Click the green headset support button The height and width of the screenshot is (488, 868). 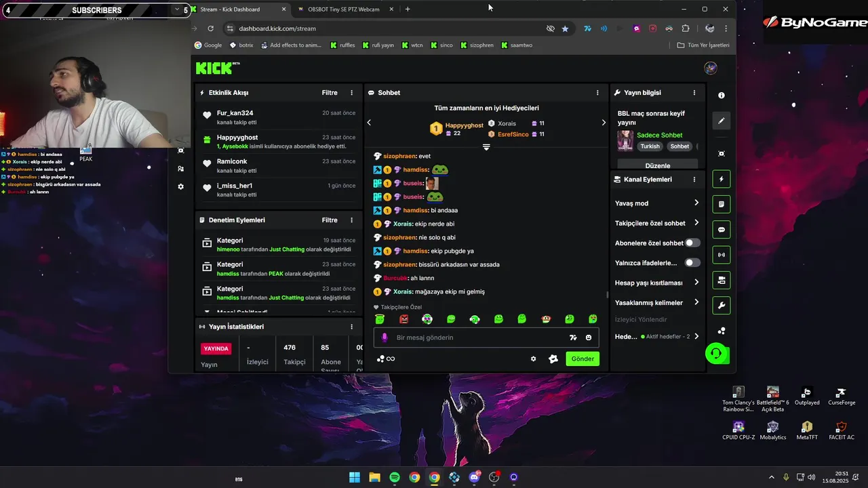point(715,353)
